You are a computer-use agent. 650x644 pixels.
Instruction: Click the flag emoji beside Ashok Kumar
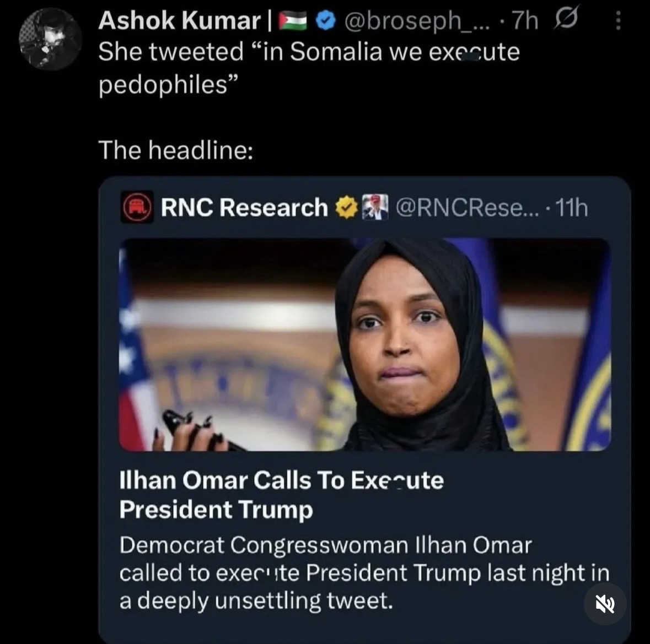(x=292, y=21)
